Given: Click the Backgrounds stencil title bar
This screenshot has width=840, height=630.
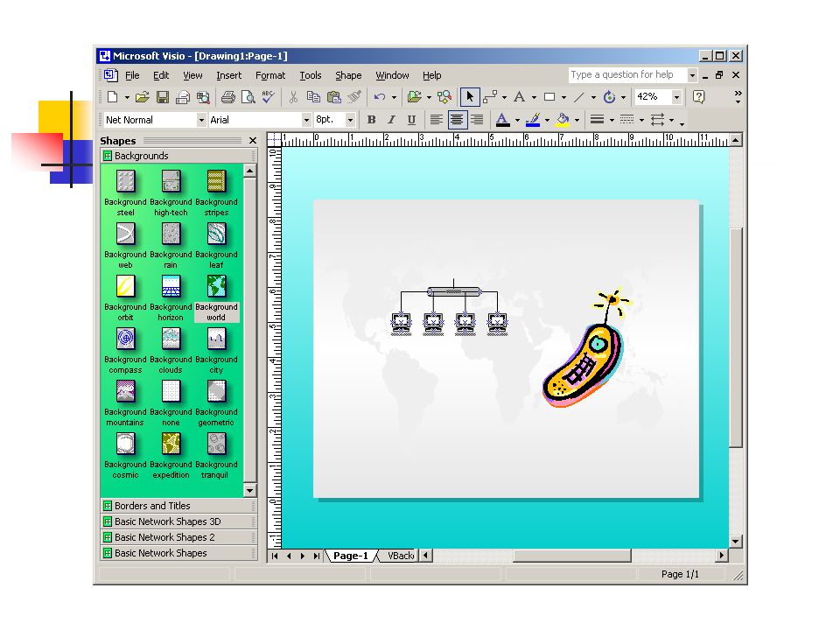Looking at the screenshot, I should coord(178,156).
